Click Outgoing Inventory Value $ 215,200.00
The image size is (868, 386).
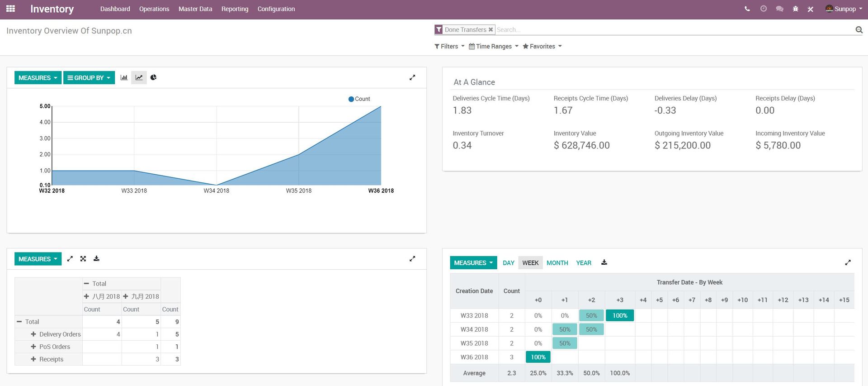click(683, 145)
